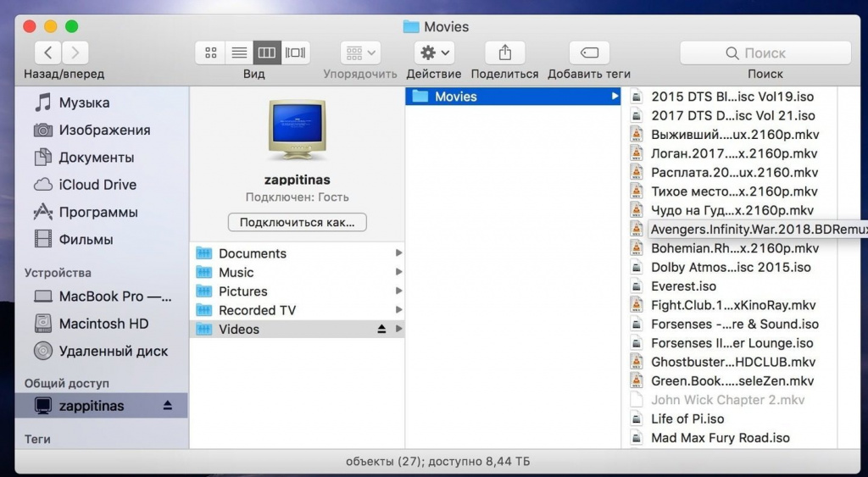868x477 pixels.
Task: Expand the Documents folder arrow
Action: (398, 252)
